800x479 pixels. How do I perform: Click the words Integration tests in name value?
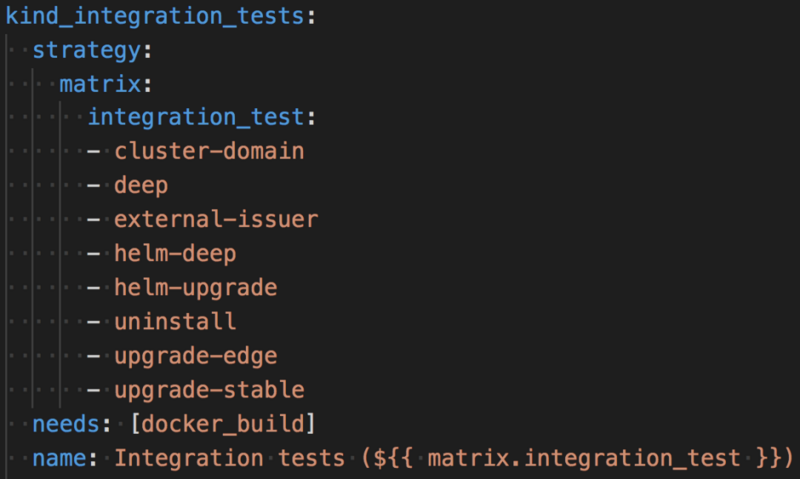point(230,458)
